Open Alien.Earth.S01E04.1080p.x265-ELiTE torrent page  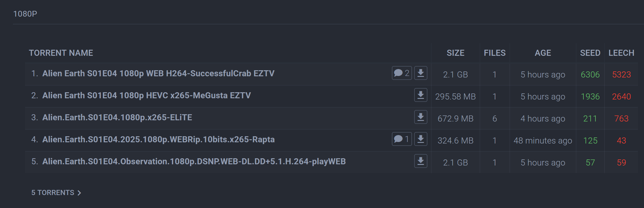click(117, 118)
